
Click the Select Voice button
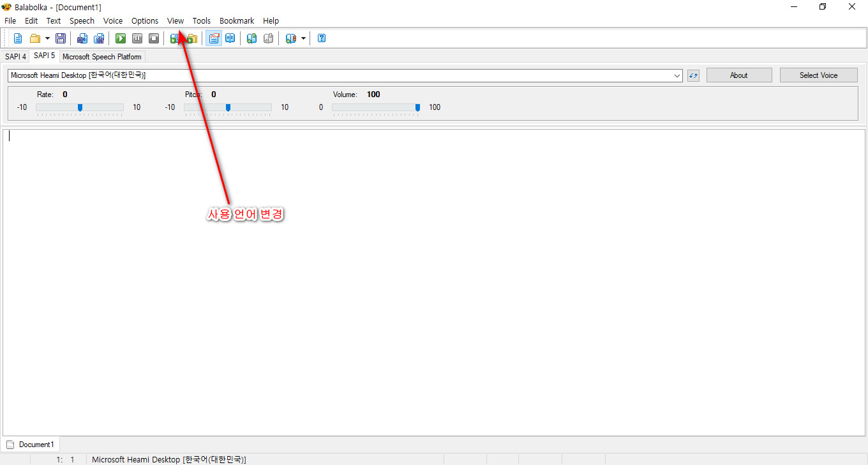click(819, 75)
